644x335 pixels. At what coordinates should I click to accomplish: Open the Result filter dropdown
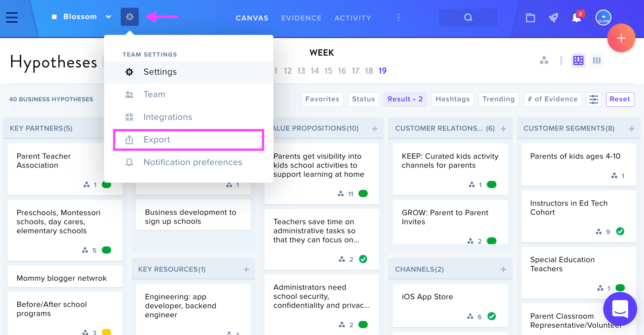(405, 99)
